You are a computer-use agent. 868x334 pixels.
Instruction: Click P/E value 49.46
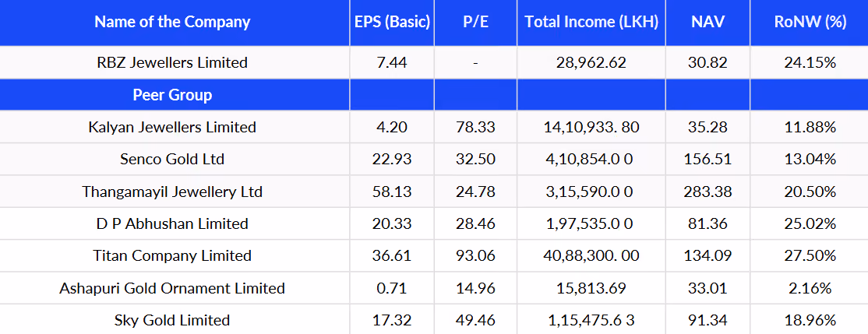[475, 320]
